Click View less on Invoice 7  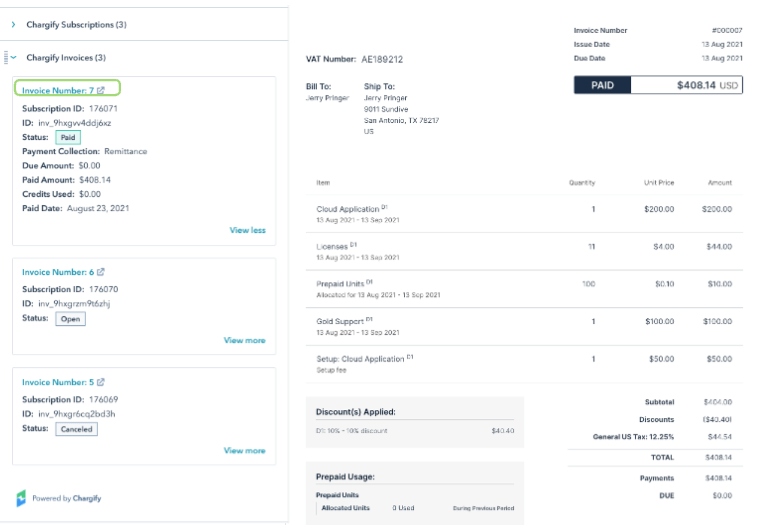tap(247, 230)
